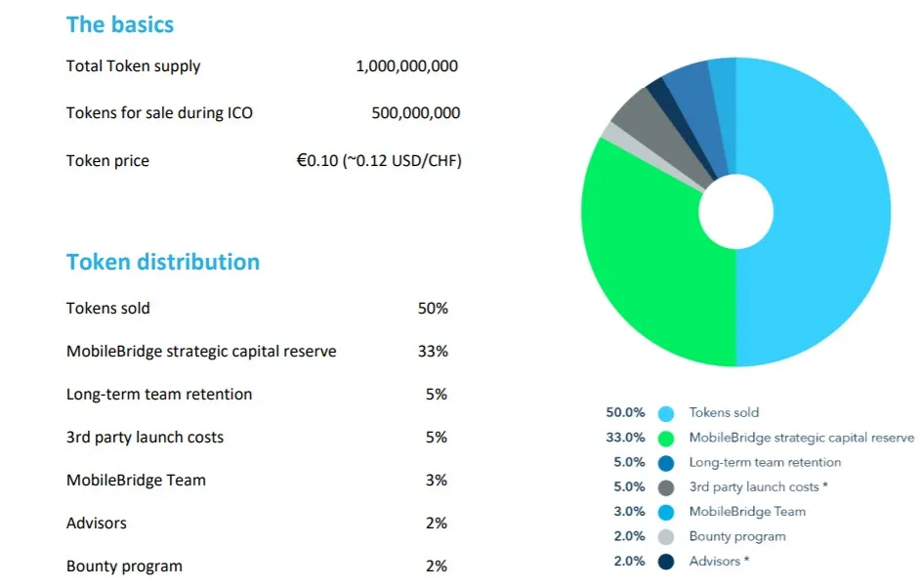Click the 50.0% legend percentage
The width and height of the screenshot is (919, 588).
click(x=625, y=413)
